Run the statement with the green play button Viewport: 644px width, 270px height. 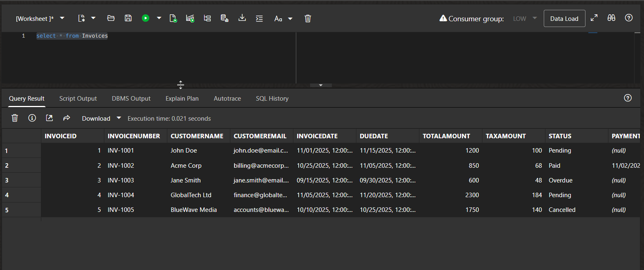[x=146, y=18]
